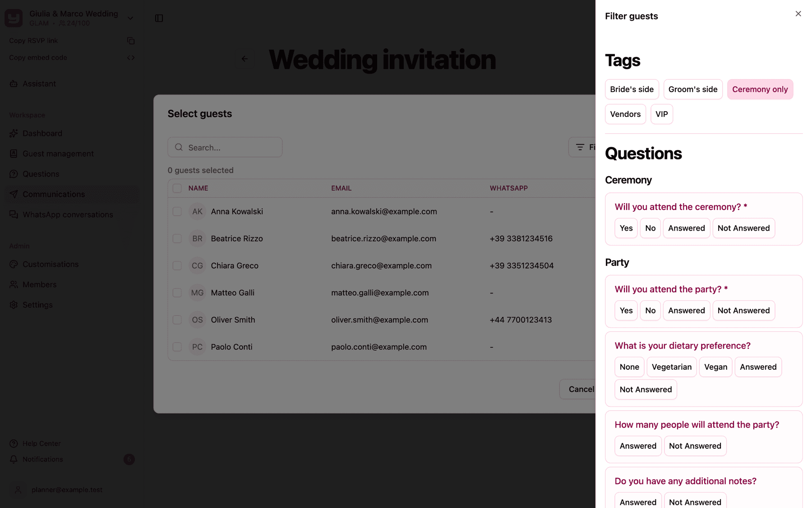Tick the select-all checkbox in NAME header

(177, 188)
